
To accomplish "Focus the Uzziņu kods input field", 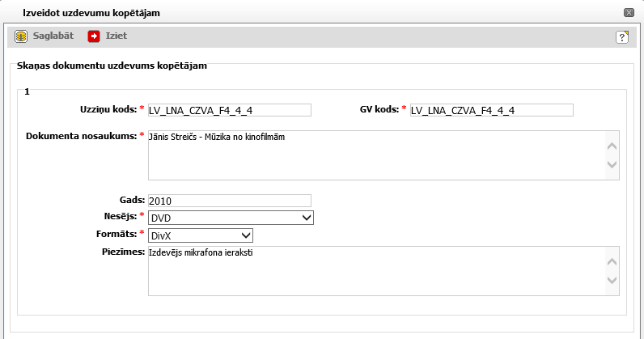I will click(230, 110).
